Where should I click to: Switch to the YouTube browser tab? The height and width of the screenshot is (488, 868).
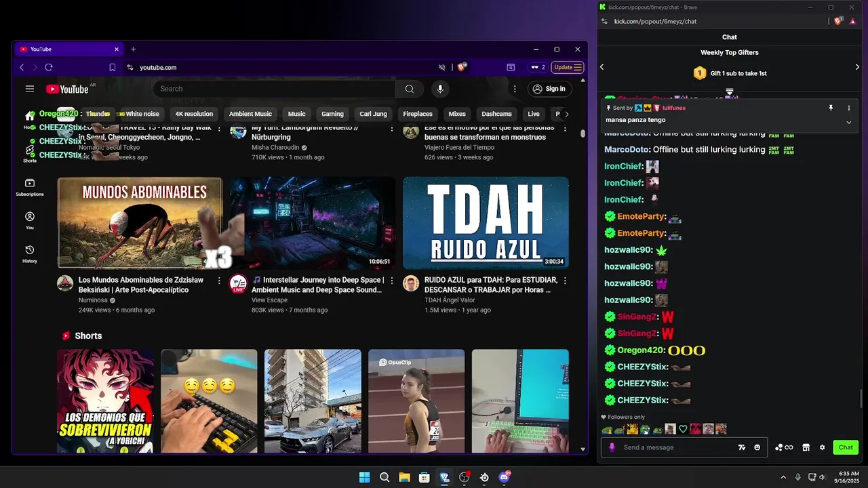(68, 49)
